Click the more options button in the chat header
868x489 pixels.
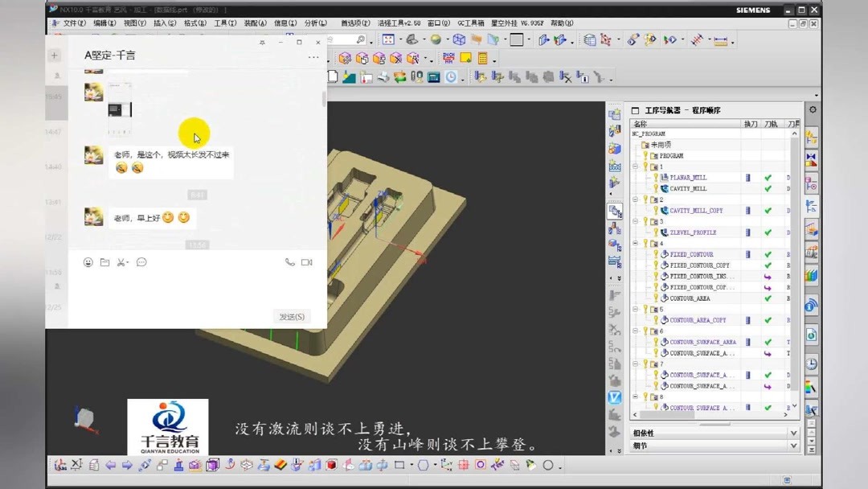[313, 55]
